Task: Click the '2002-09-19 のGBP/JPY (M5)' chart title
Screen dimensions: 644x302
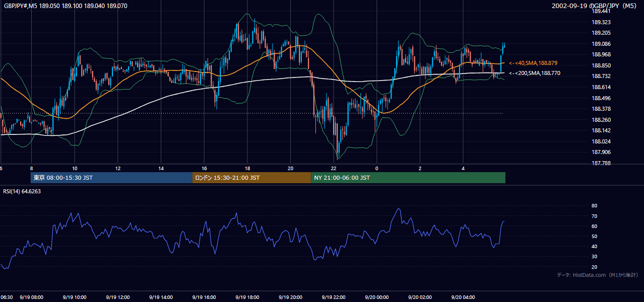Action: (595, 6)
